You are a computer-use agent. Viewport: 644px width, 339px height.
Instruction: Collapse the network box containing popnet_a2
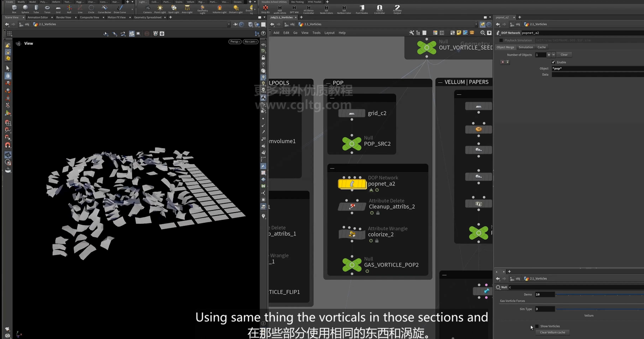coord(332,168)
